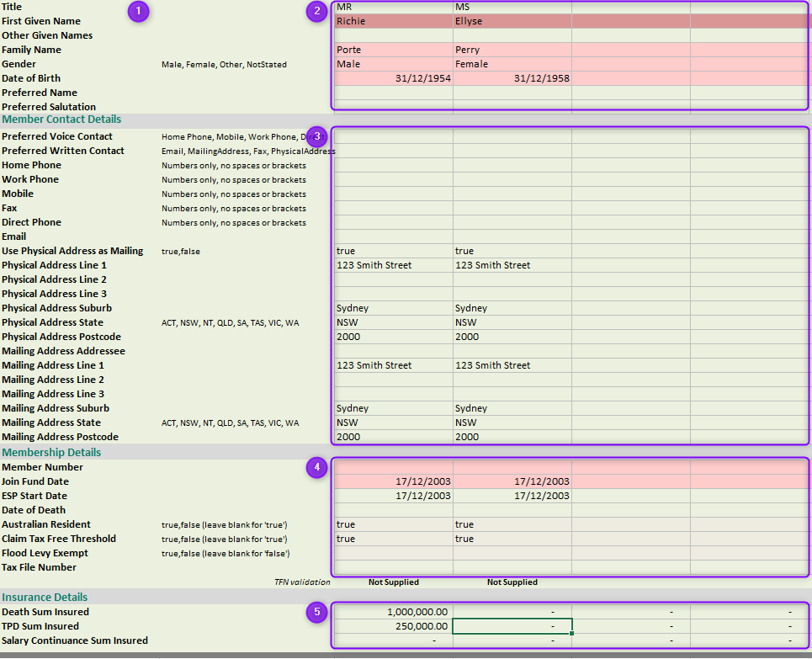The height and width of the screenshot is (659, 812).
Task: Select the ESP Start Date cell in Ellyse's column
Action: pos(512,496)
